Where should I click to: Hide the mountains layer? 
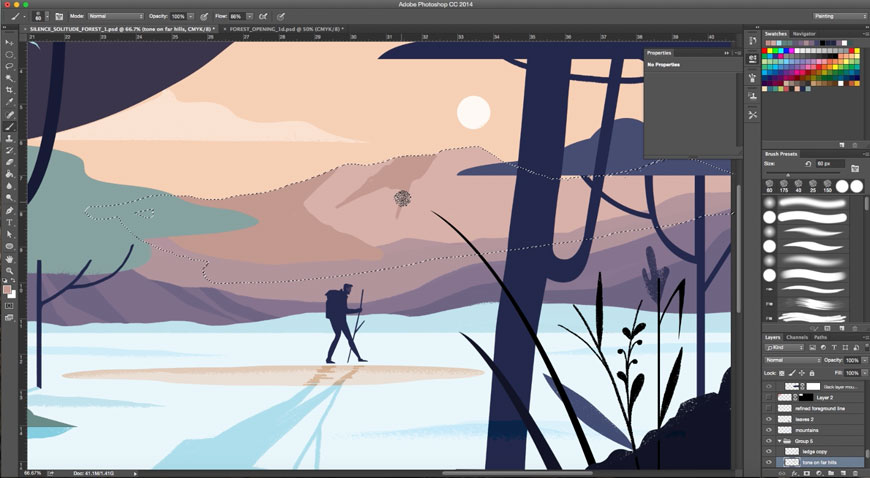(769, 430)
